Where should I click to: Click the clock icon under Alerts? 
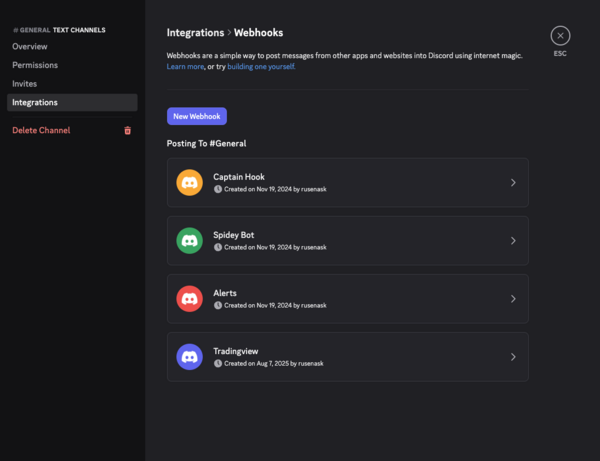click(x=218, y=305)
